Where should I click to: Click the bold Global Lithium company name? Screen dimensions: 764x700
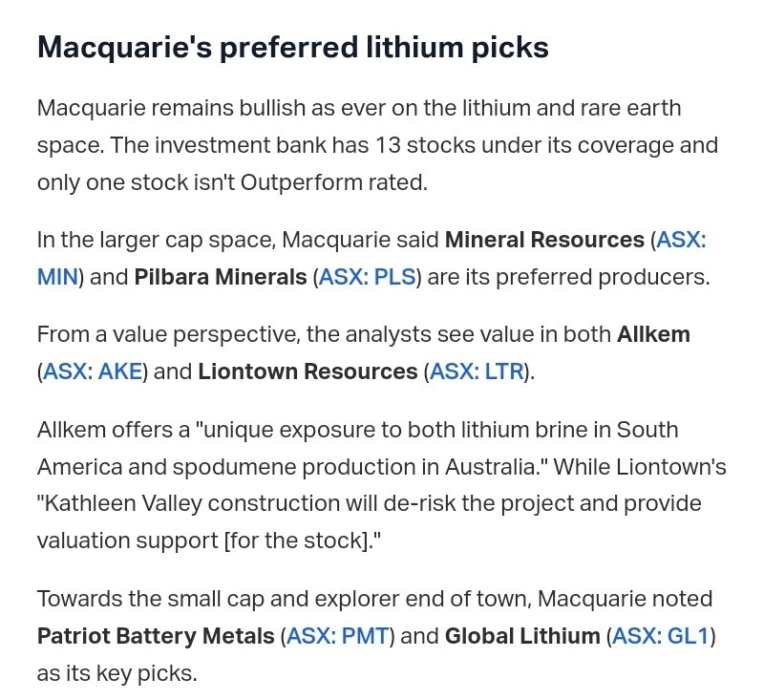[522, 636]
